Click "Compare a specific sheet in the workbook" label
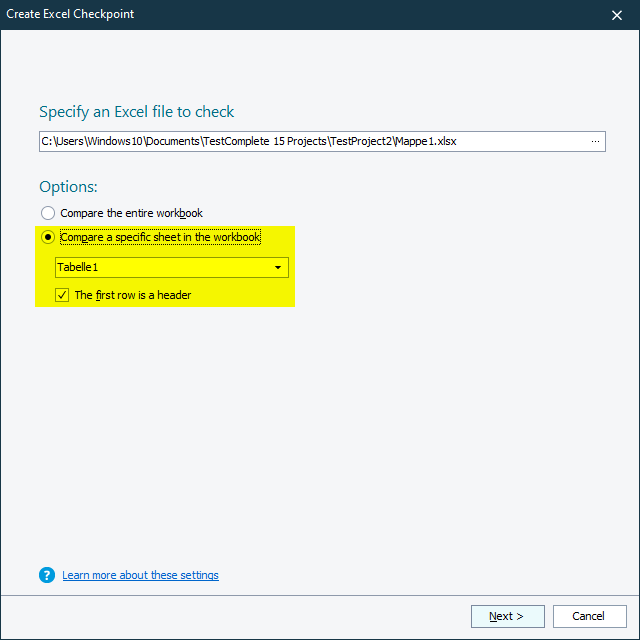This screenshot has width=640, height=640. pos(160,237)
